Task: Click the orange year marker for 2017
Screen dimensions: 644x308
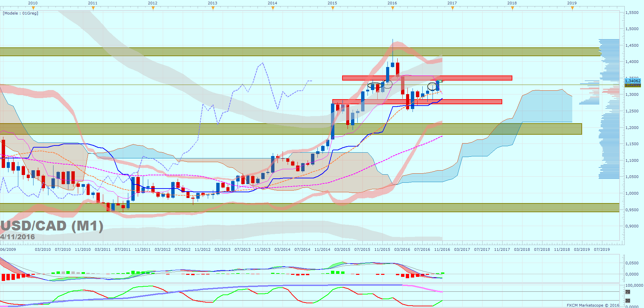Action: [x=452, y=8]
